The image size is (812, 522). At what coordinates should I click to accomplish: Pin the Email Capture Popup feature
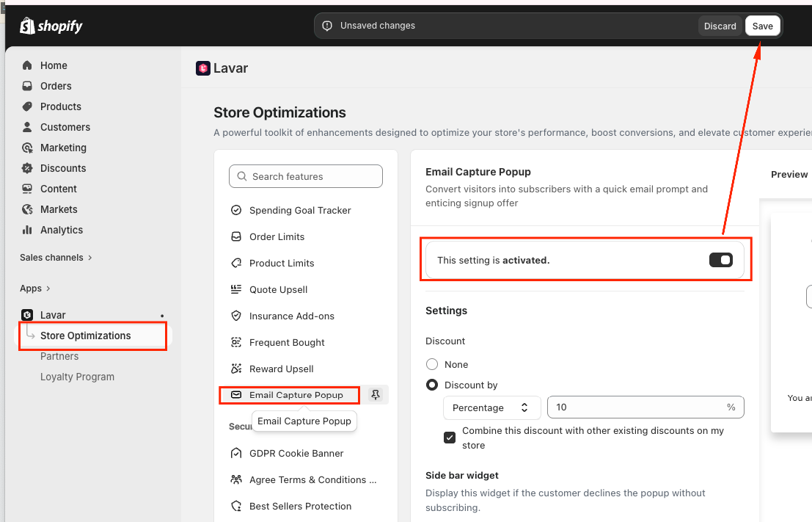pos(376,395)
